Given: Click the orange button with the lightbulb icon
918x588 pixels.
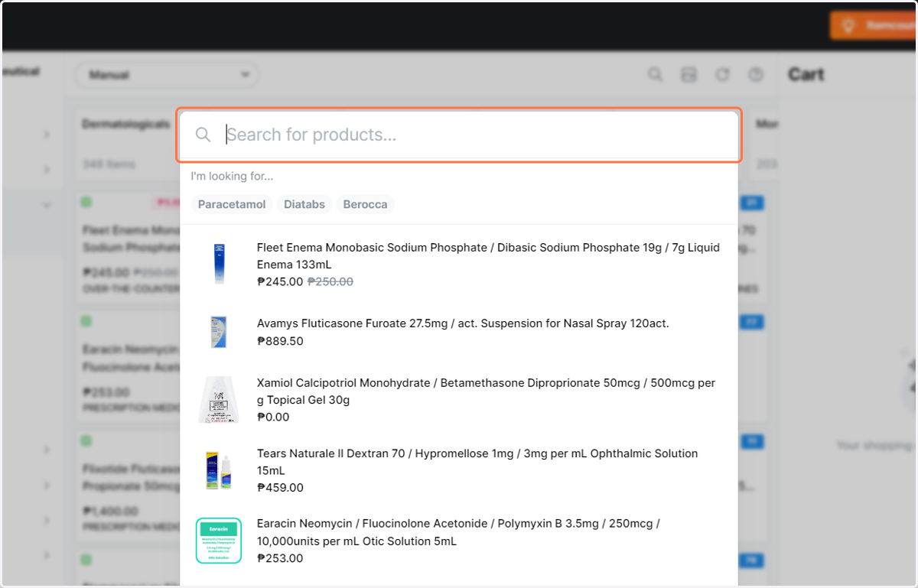Looking at the screenshot, I should click(x=874, y=25).
